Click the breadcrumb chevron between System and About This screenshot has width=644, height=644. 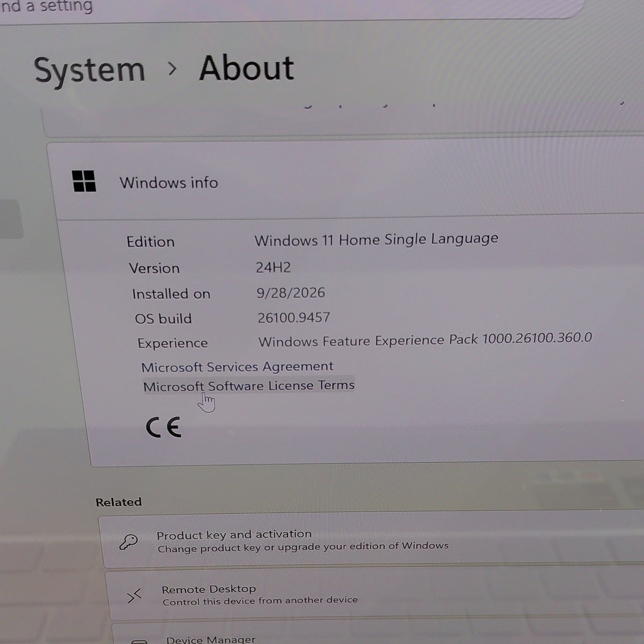coord(172,69)
